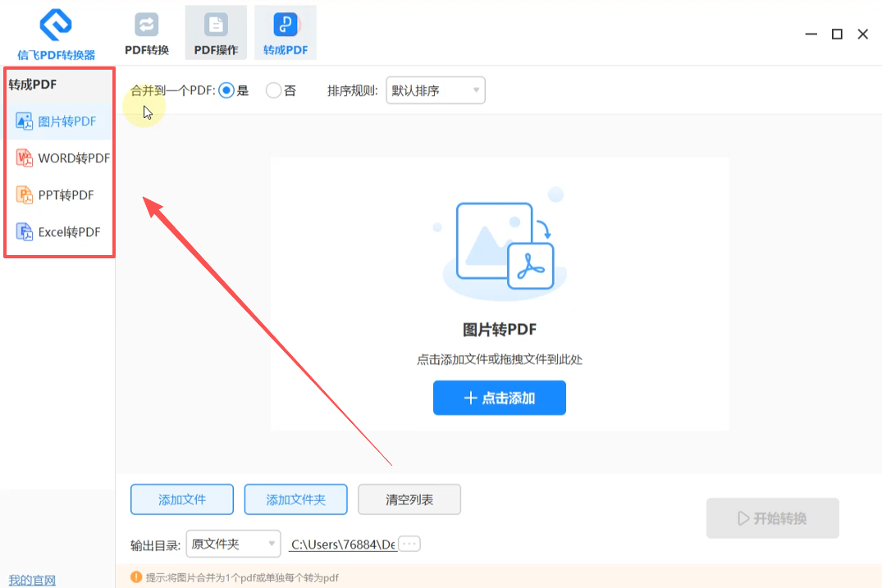Click the 添加文件夹 button

[x=296, y=499]
